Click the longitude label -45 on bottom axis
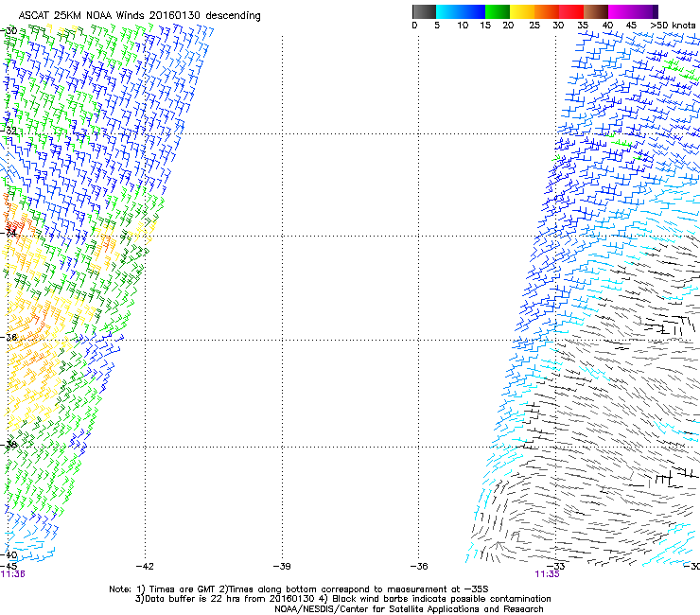This screenshot has height=615, width=700. click(x=9, y=567)
